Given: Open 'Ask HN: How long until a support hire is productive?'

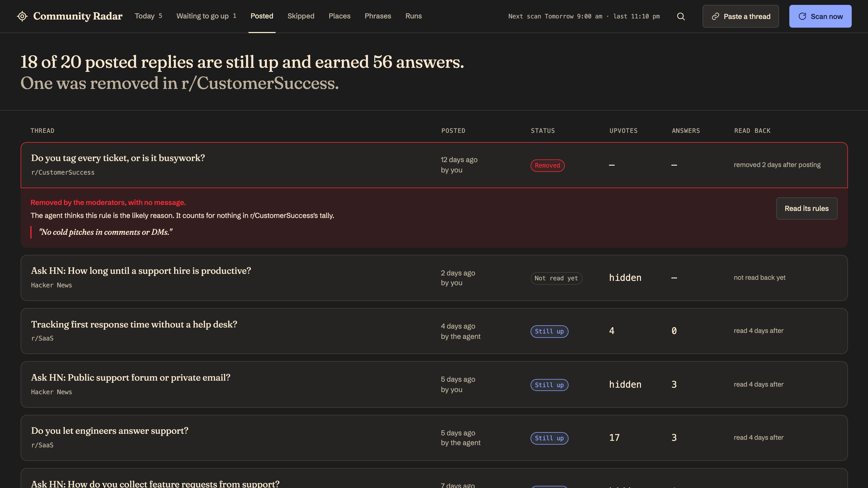Looking at the screenshot, I should [141, 271].
